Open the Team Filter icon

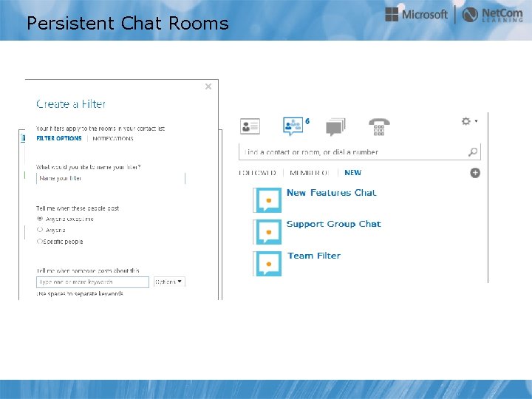[x=268, y=264]
